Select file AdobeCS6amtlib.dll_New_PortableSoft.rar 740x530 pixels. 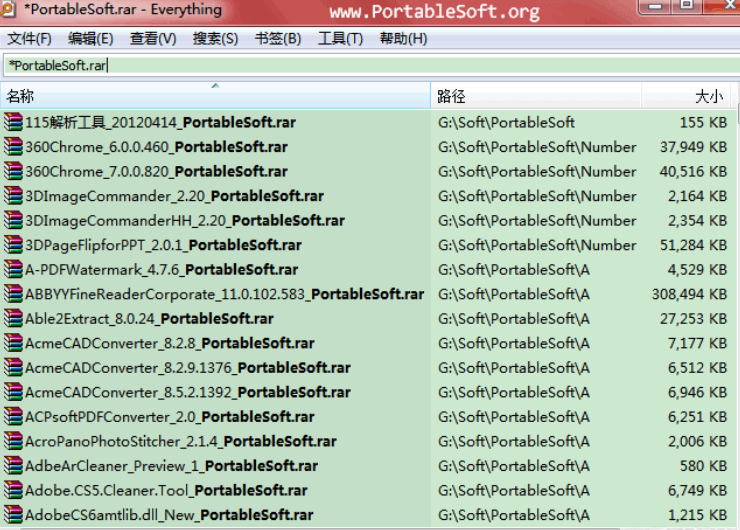[x=169, y=515]
